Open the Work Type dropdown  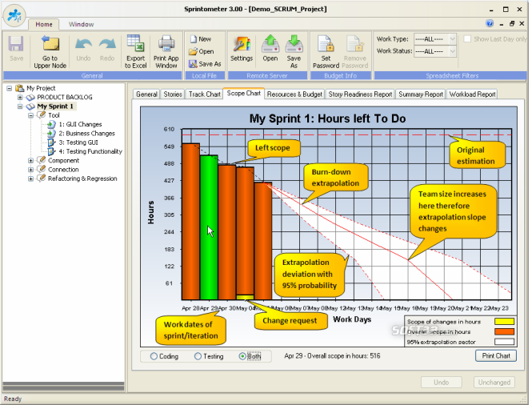click(452, 39)
